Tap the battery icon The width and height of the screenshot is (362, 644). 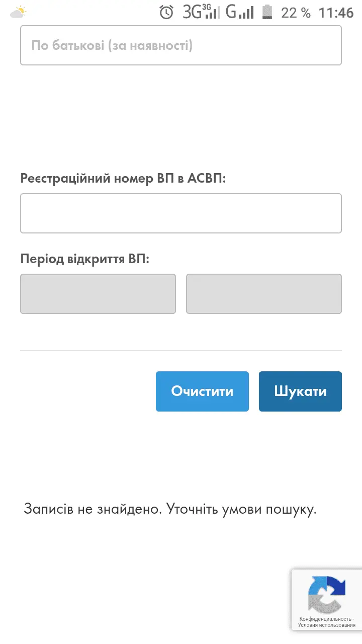[268, 12]
